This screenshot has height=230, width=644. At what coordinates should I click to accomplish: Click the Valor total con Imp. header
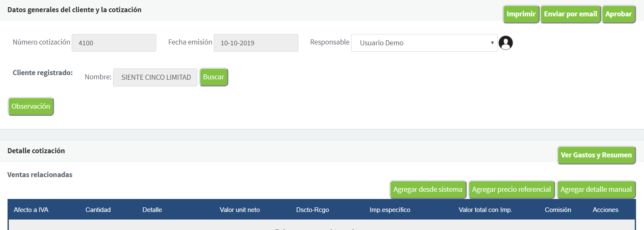pyautogui.click(x=485, y=210)
